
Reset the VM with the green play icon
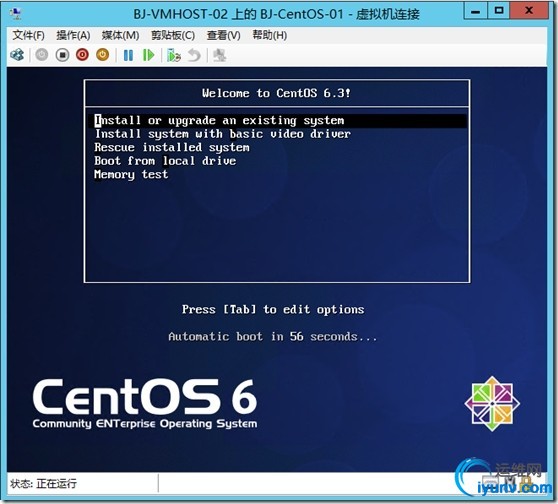[148, 55]
